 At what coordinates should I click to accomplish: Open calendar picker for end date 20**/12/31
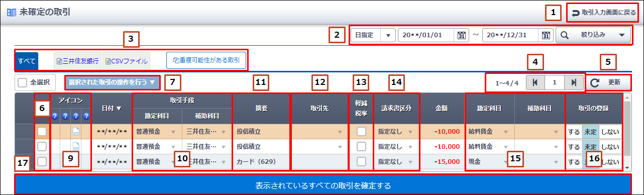[546, 35]
